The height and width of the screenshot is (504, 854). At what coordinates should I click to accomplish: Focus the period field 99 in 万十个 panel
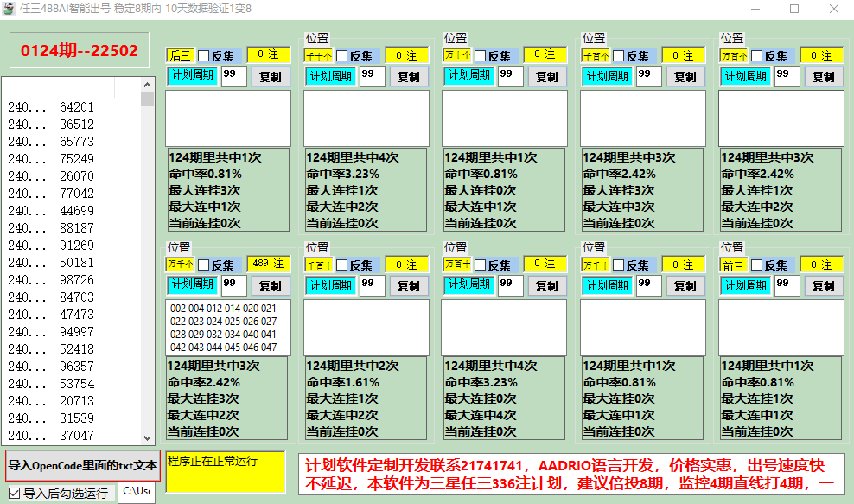coord(511,76)
